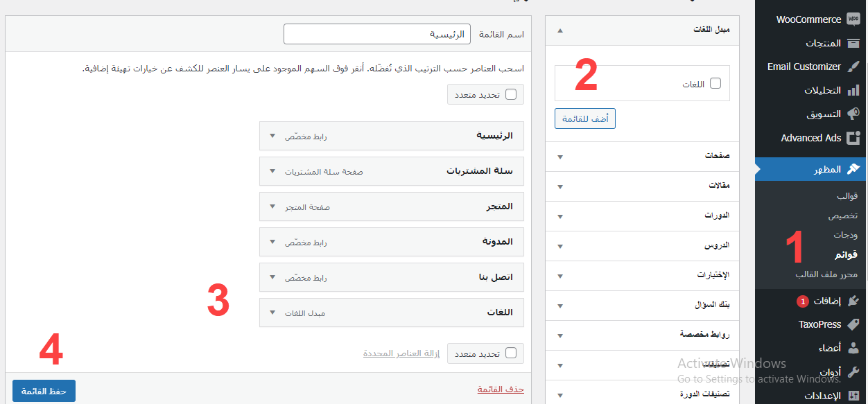The height and width of the screenshot is (404, 868).
Task: Click the التحليلات bar chart icon
Action: [853, 90]
